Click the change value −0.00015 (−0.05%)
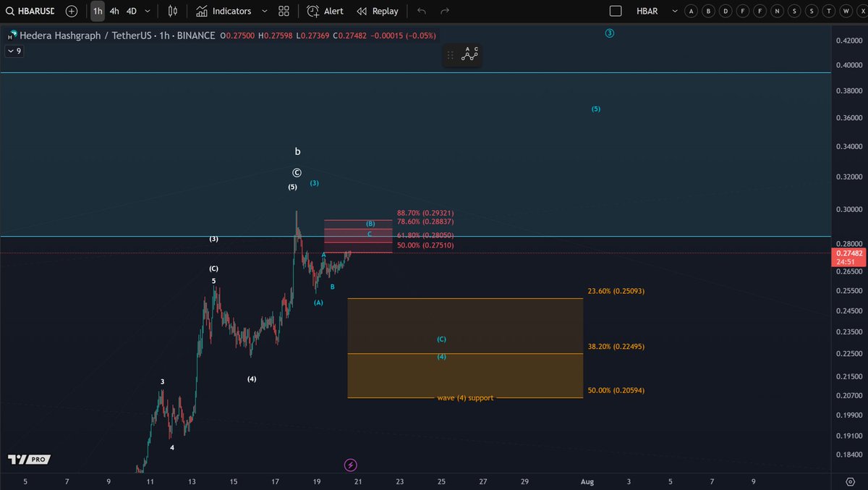Image resolution: width=868 pixels, height=490 pixels. coord(404,35)
